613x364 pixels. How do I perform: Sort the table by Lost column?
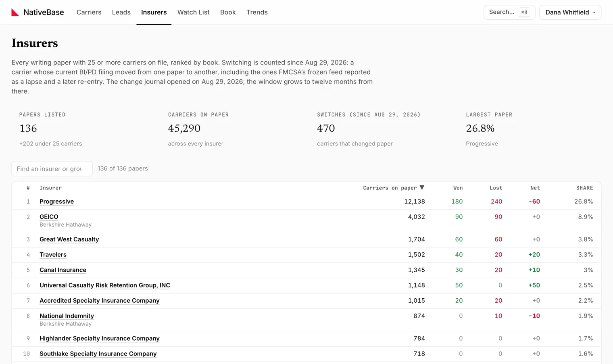pos(496,188)
